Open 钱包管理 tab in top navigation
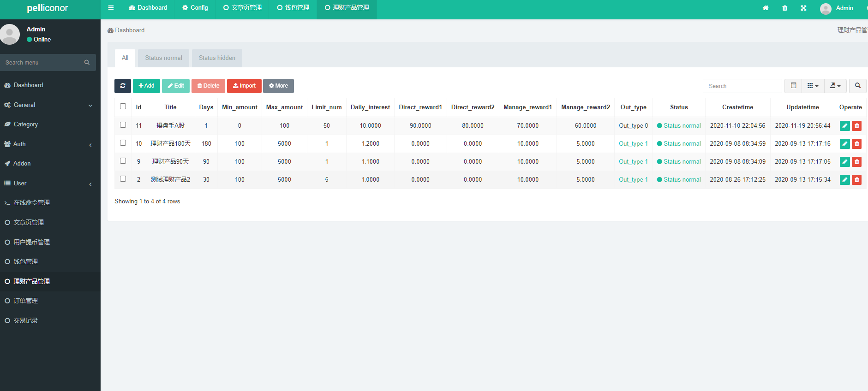 coord(293,8)
